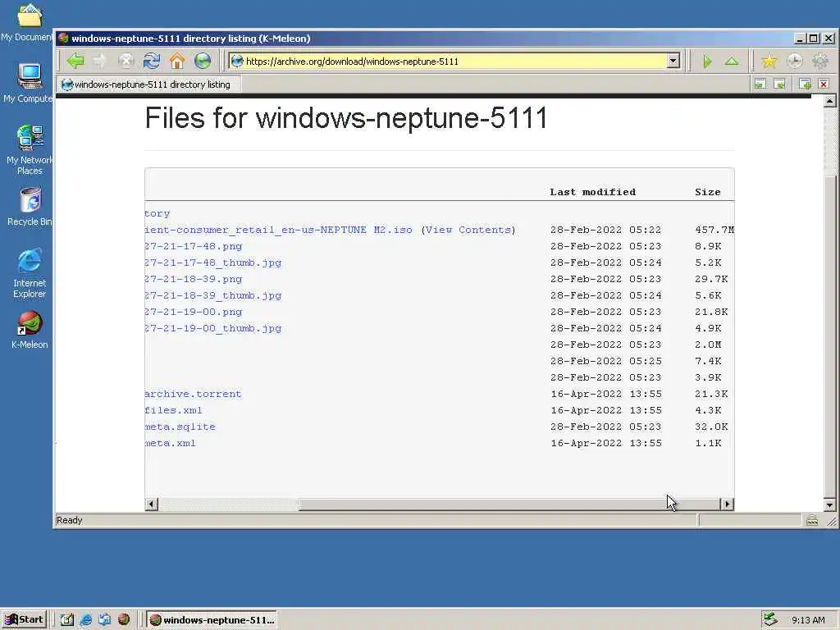This screenshot has height=630, width=840.
Task: Click the 'Last modified' column header
Action: pyautogui.click(x=592, y=192)
